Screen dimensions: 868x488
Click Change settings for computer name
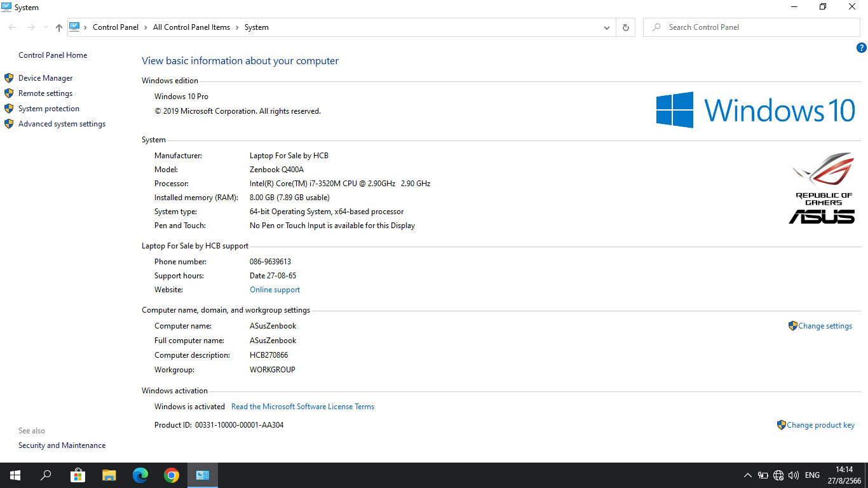(825, 326)
